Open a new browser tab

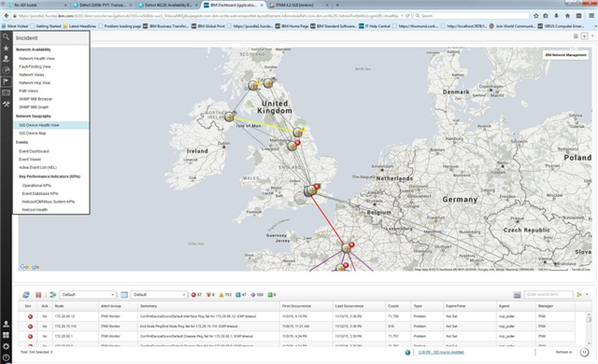pyautogui.click(x=337, y=5)
